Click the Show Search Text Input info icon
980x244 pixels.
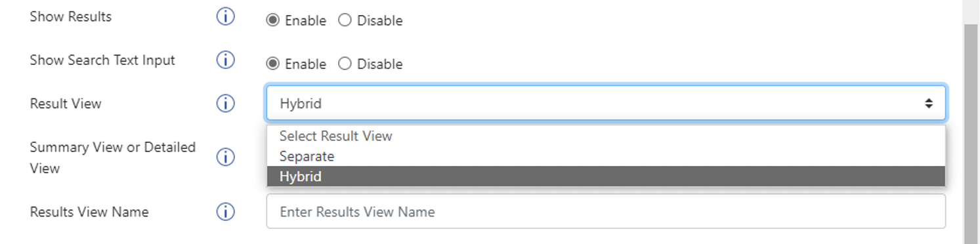point(225,60)
